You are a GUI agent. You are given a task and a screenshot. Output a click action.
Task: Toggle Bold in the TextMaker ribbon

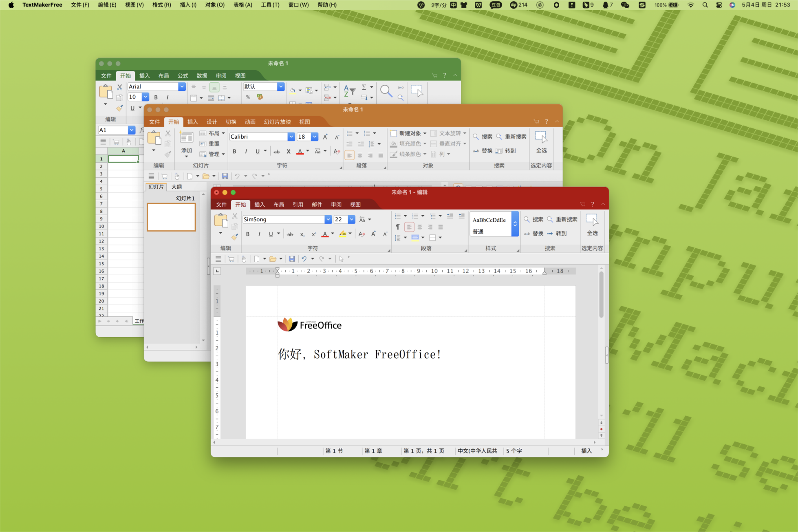pyautogui.click(x=248, y=234)
